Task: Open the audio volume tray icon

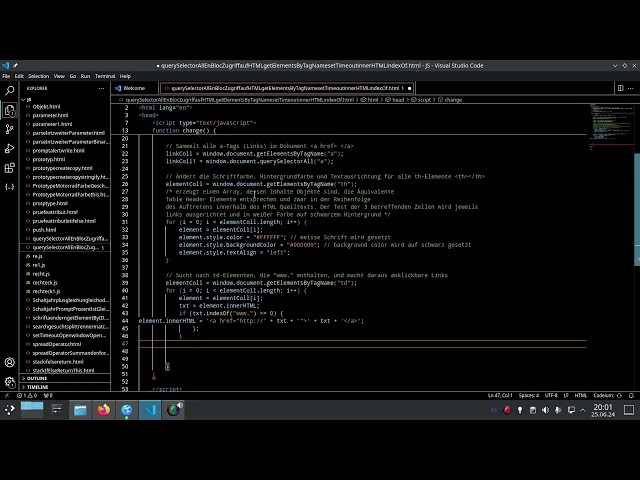Action: [545, 410]
